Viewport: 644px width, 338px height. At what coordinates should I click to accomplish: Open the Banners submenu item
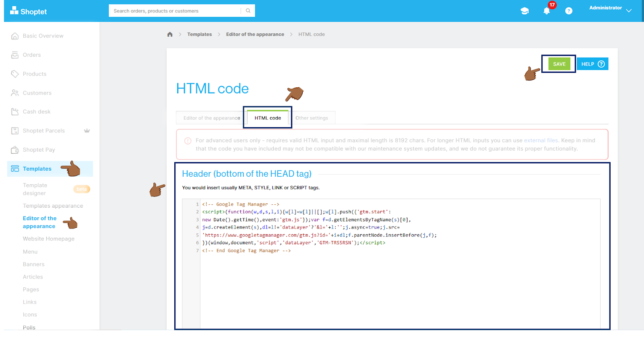tap(34, 264)
